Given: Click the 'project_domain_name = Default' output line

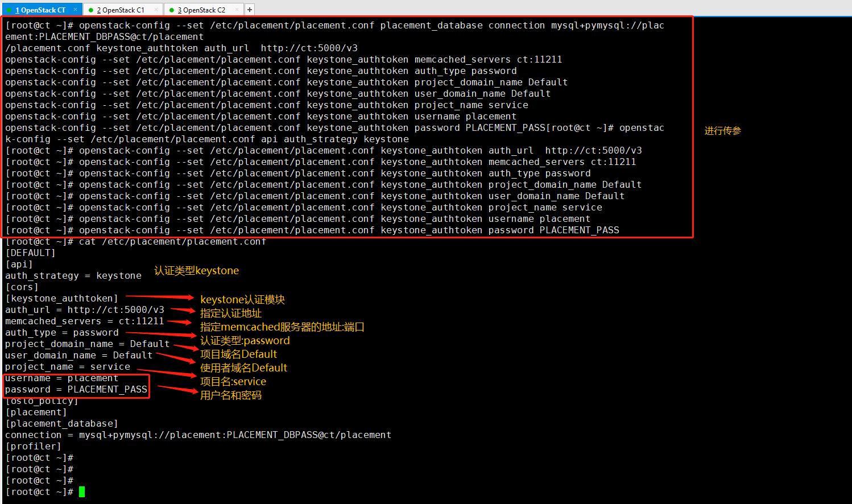Looking at the screenshot, I should pyautogui.click(x=88, y=344).
